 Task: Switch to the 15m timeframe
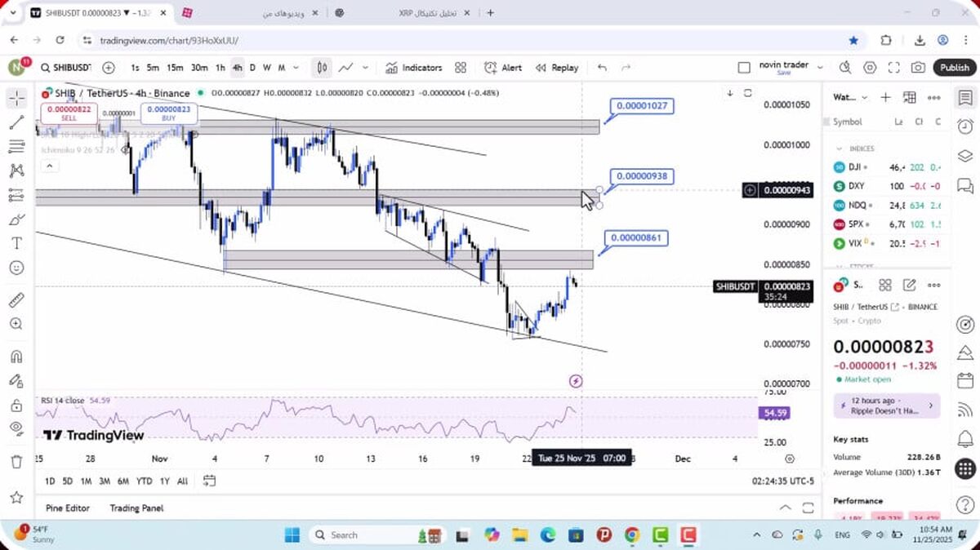pos(175,68)
